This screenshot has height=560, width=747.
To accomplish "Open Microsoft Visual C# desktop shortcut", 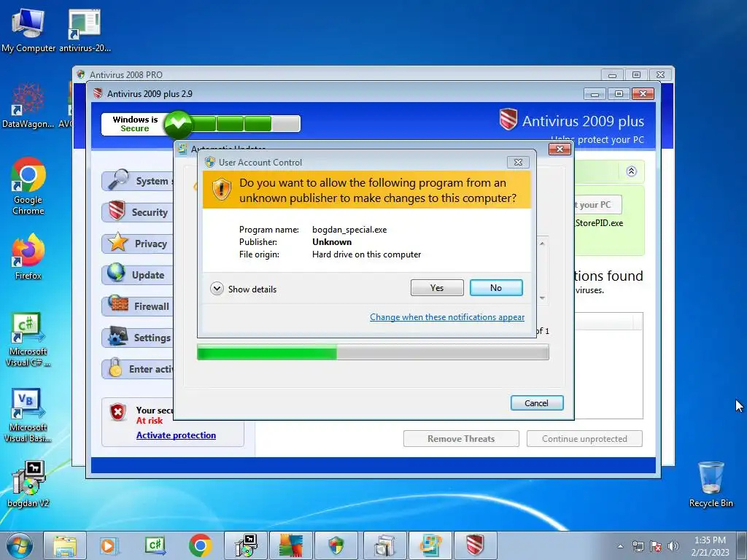I will click(28, 339).
